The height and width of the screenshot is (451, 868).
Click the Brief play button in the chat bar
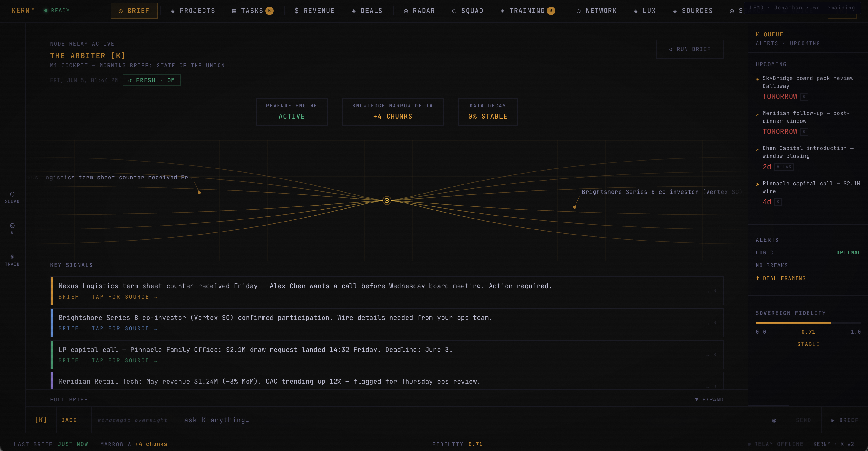click(845, 420)
